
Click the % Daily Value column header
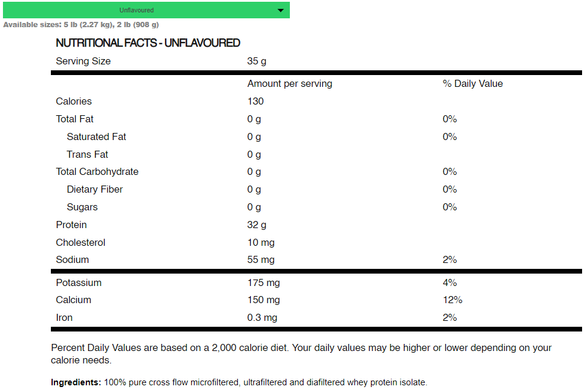pos(473,84)
